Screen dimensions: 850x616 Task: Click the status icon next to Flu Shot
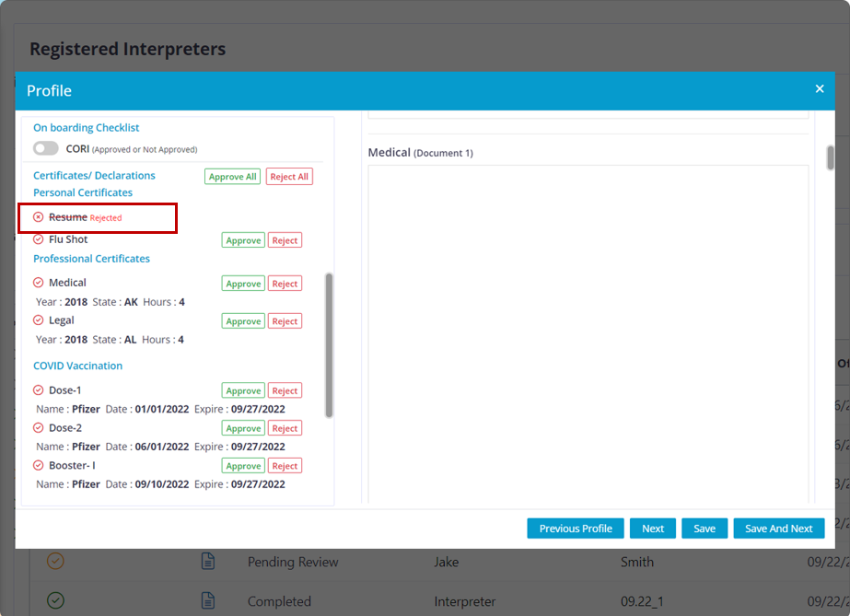[x=39, y=239]
